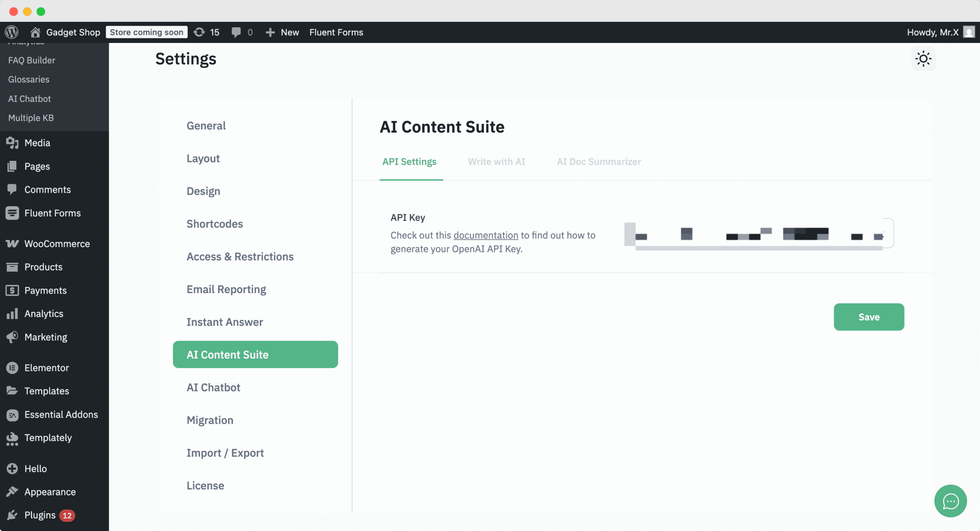
Task: Open the WordPress logo menu
Action: [11, 32]
